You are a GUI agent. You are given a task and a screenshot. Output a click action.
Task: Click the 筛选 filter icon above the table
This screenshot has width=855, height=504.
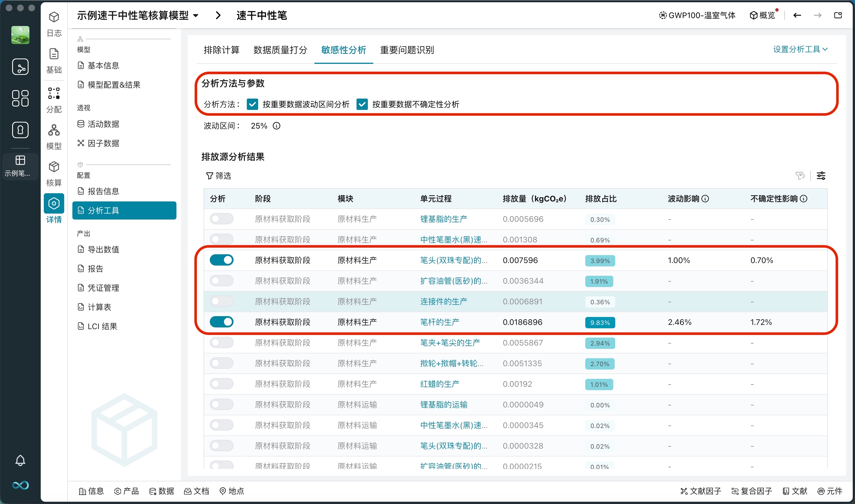(x=218, y=176)
